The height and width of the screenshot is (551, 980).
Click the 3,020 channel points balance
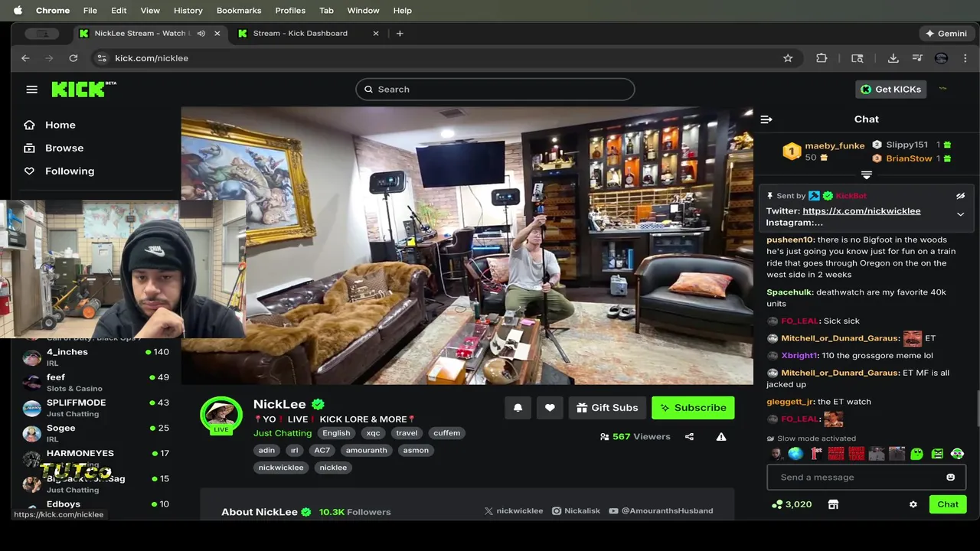pos(792,504)
